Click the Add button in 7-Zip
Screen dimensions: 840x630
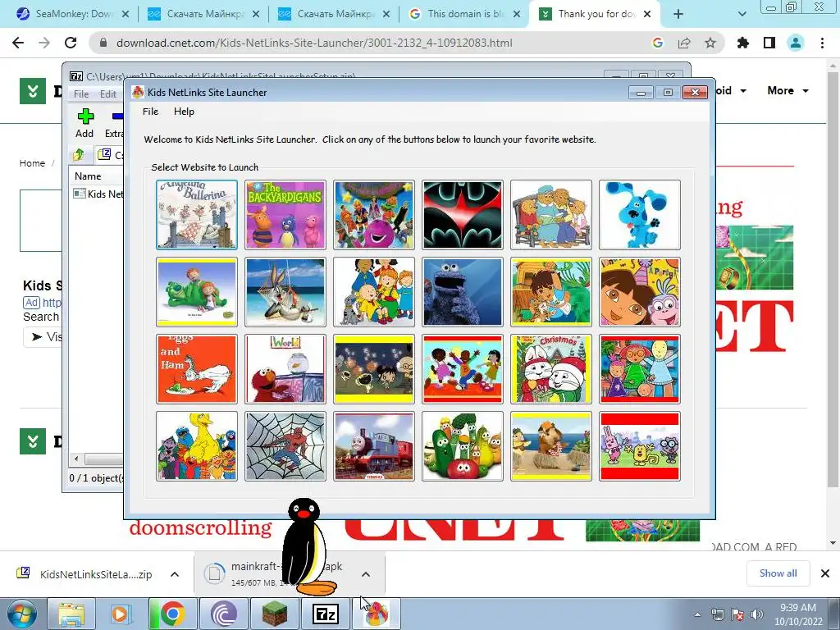pos(84,123)
